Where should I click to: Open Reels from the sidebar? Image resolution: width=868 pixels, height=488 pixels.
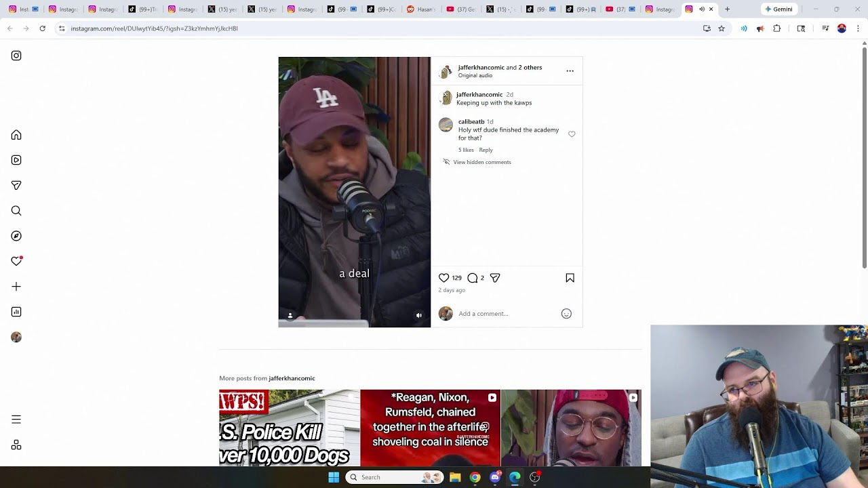point(16,160)
